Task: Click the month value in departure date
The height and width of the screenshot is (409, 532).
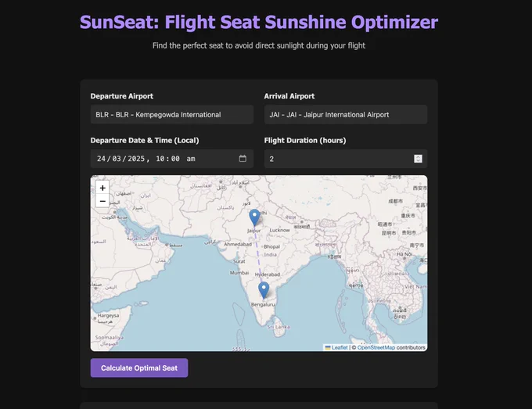Action: (117, 159)
